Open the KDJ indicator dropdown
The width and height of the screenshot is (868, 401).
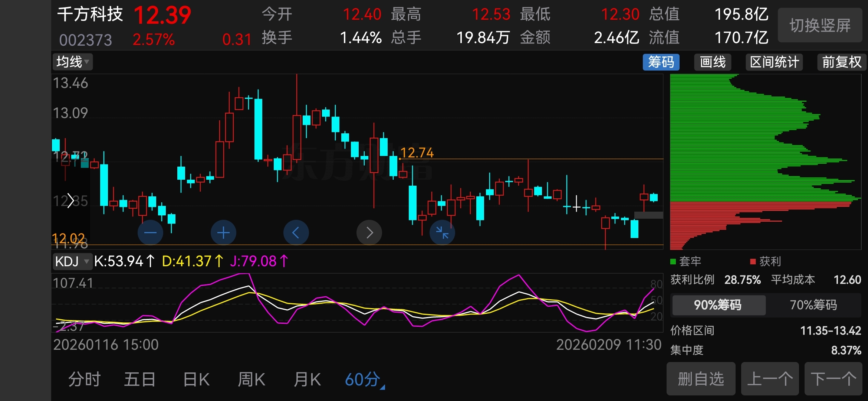pos(72,261)
